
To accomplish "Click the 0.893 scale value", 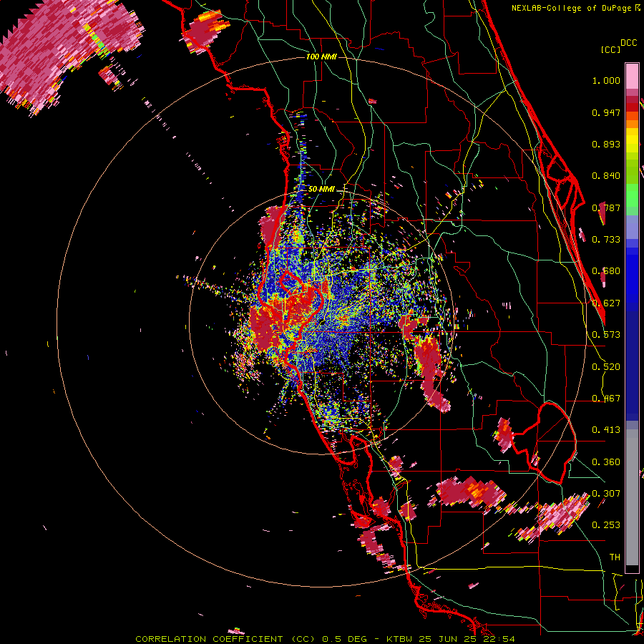I will coord(606,144).
